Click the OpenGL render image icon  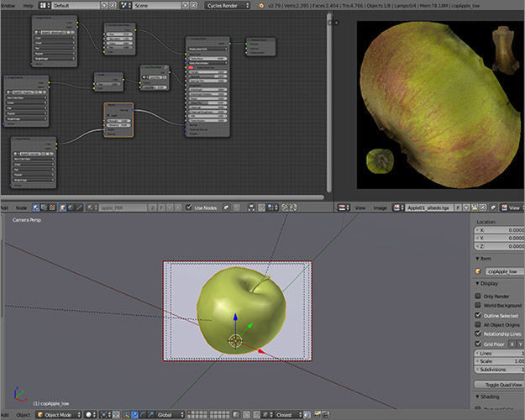pos(318,415)
